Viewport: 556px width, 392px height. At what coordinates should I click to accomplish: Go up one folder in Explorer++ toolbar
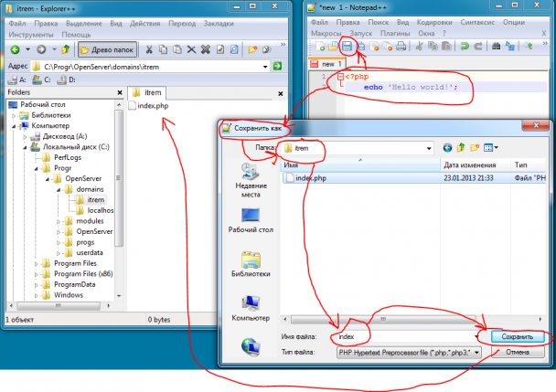(66, 49)
